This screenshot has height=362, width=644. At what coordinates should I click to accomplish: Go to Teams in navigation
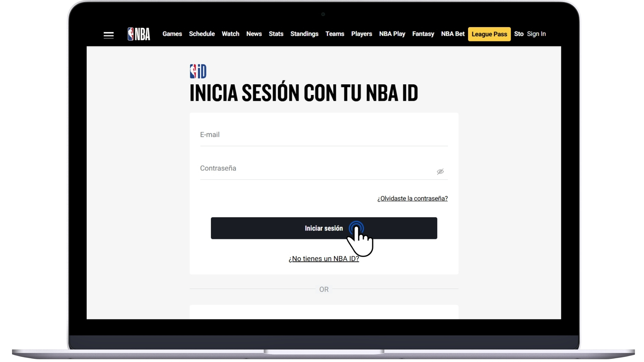click(x=334, y=34)
